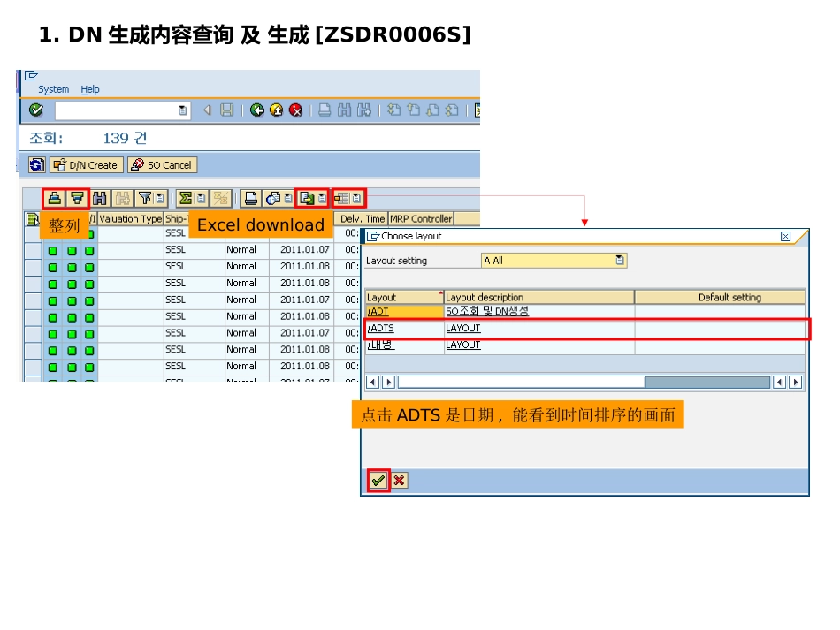Image resolution: width=840 pixels, height=630 pixels.
Task: Open the layout options dropdown arrow
Action: (x=357, y=199)
